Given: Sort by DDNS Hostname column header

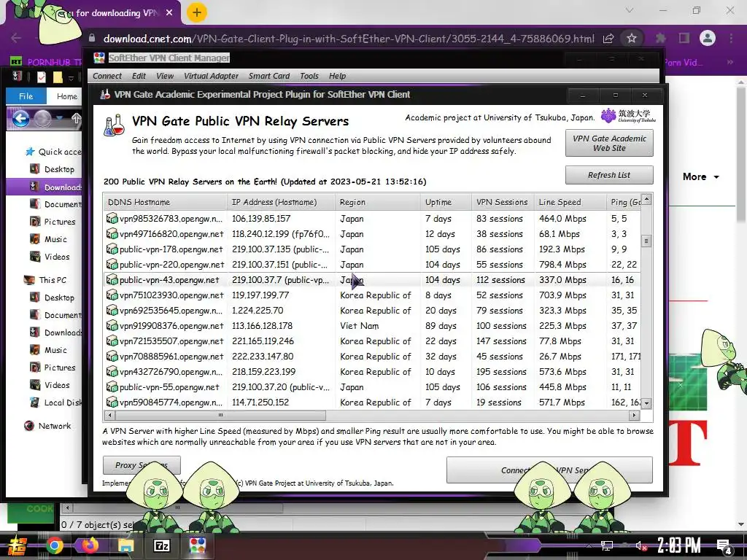Looking at the screenshot, I should coord(165,202).
